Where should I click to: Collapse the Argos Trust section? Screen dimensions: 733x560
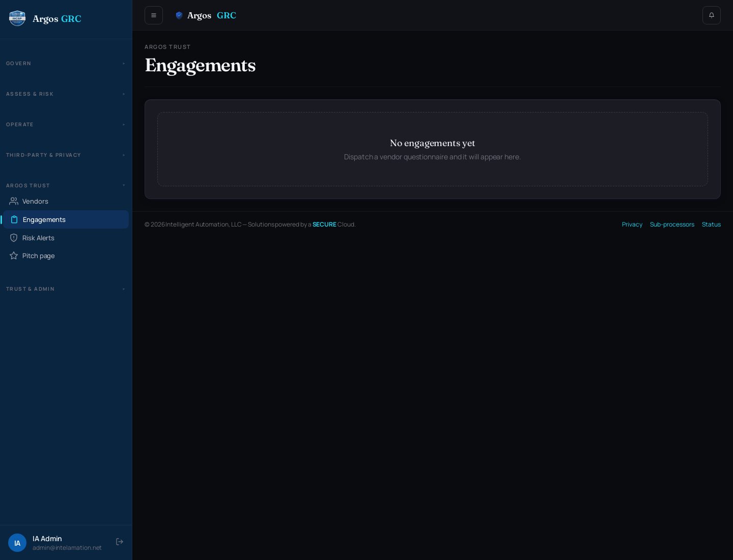pos(66,186)
